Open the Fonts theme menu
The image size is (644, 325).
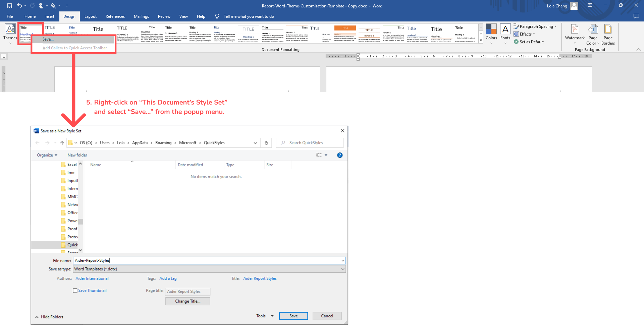(x=505, y=34)
